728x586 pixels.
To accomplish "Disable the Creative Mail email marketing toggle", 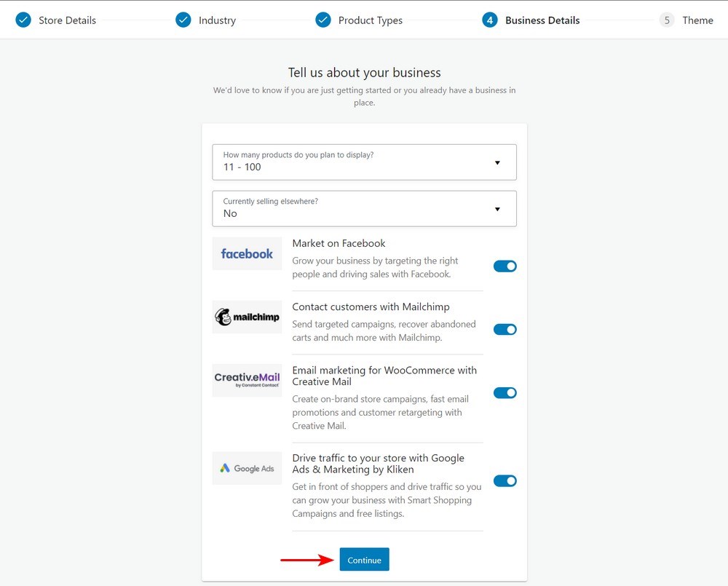I will (505, 392).
